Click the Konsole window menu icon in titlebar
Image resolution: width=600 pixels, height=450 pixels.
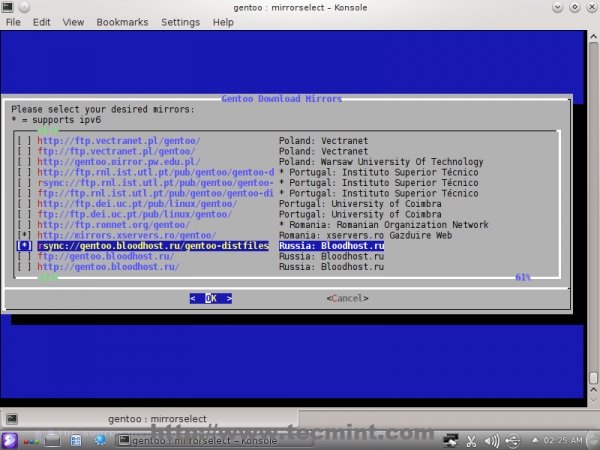(x=8, y=7)
